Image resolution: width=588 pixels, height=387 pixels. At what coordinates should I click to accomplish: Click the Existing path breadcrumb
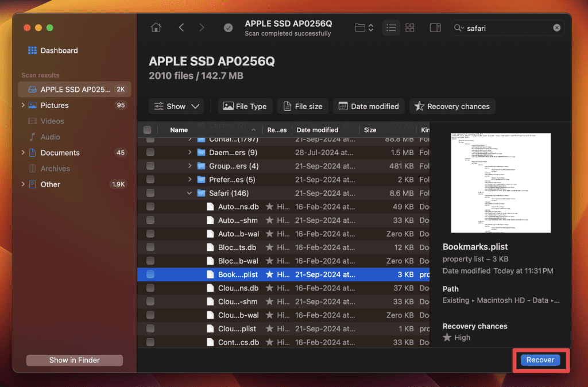pos(455,300)
